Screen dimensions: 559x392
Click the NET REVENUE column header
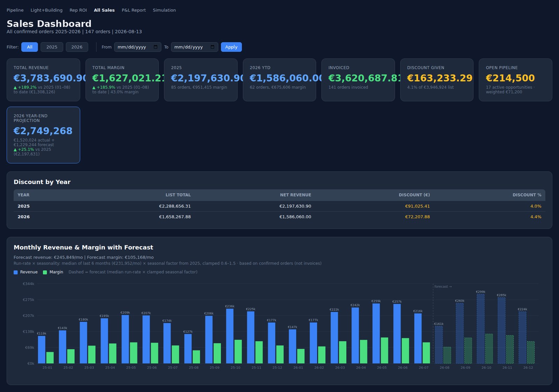pyautogui.click(x=296, y=195)
